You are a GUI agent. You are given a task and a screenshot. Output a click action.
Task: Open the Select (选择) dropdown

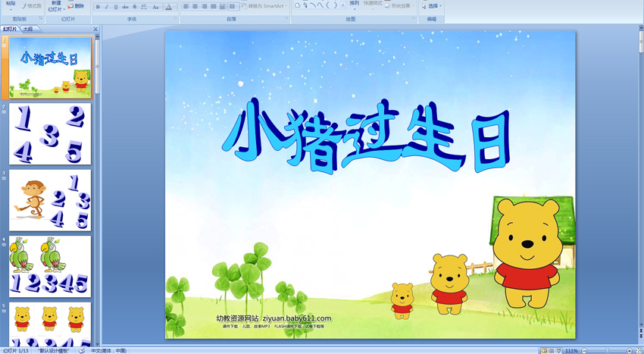pyautogui.click(x=433, y=6)
